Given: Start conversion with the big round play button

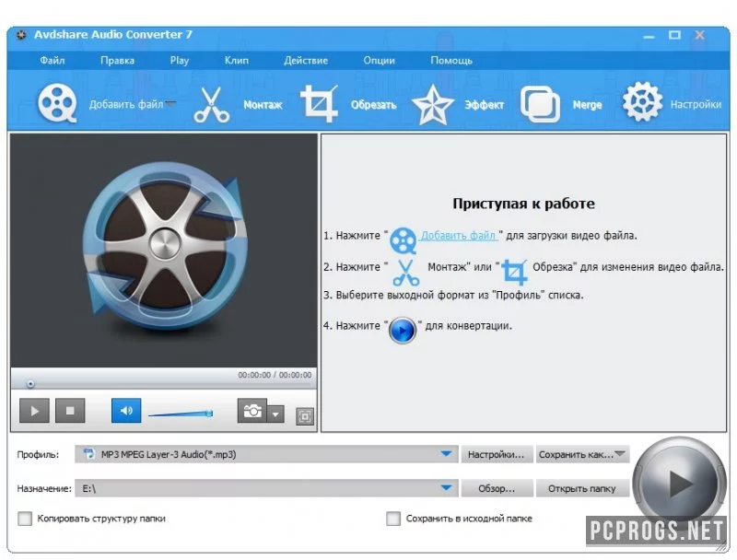Looking at the screenshot, I should click(679, 484).
